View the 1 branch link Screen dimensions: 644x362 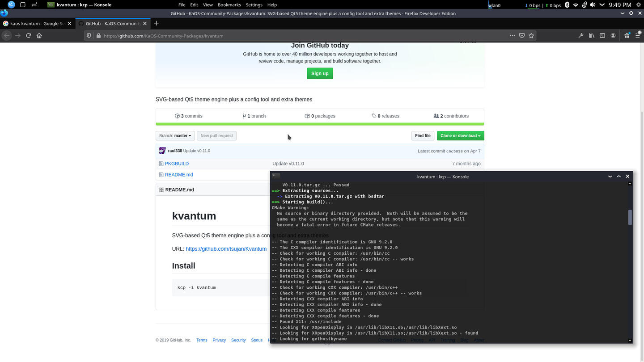point(254,116)
